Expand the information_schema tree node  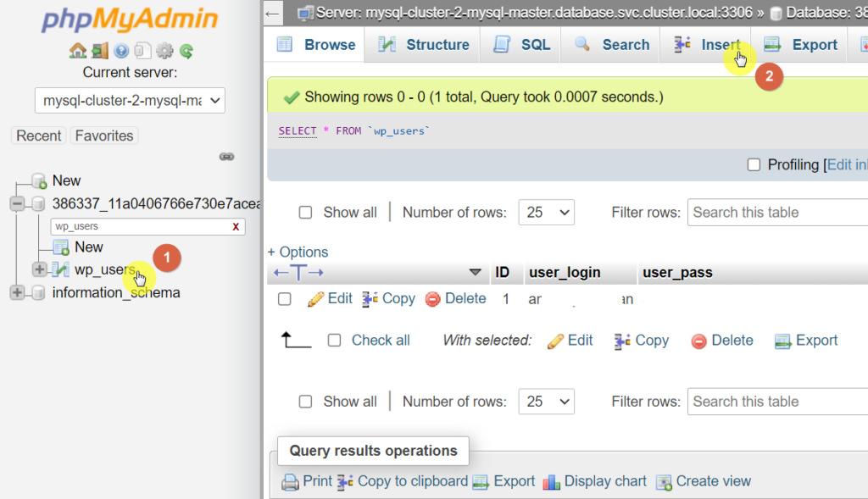(17, 292)
